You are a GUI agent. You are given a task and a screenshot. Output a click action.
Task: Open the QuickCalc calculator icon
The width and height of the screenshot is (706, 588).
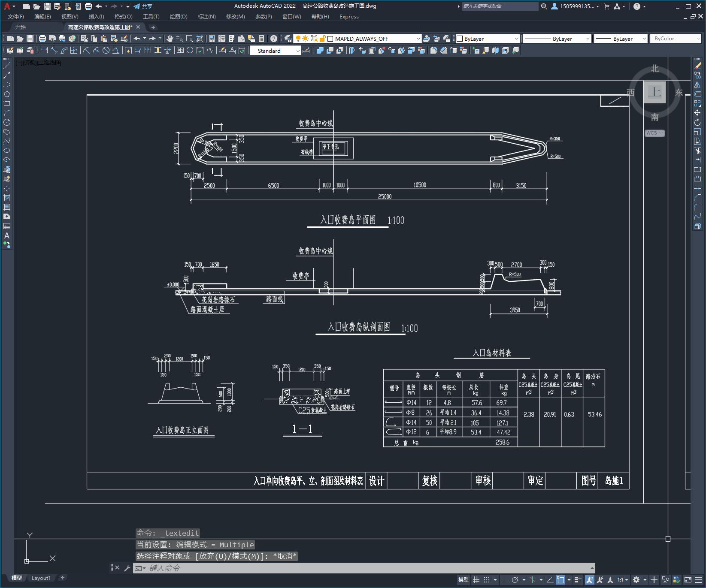(261, 39)
